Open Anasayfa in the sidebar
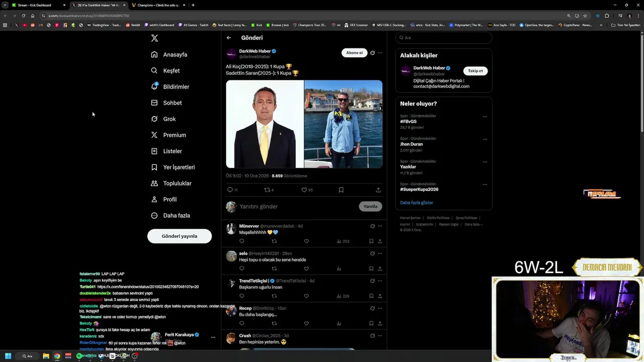The image size is (644, 362). [169, 54]
